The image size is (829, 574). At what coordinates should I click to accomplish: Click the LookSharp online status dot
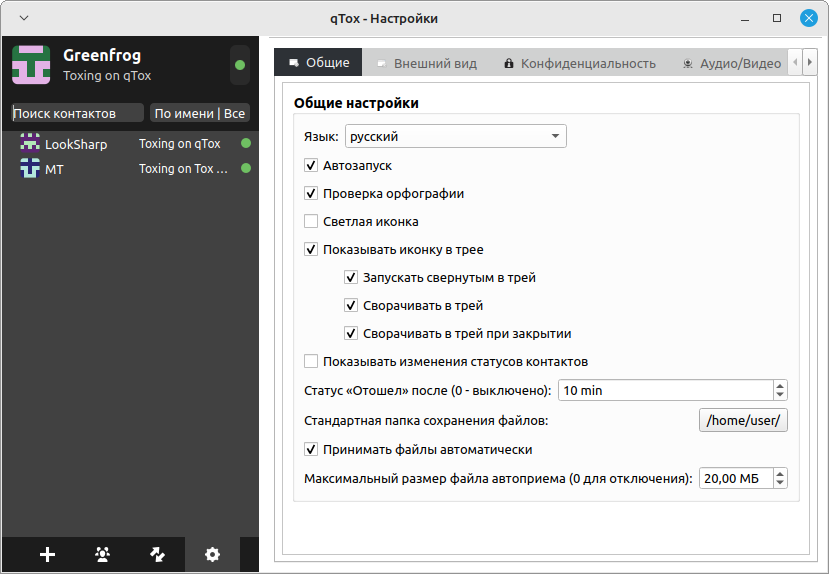click(246, 143)
